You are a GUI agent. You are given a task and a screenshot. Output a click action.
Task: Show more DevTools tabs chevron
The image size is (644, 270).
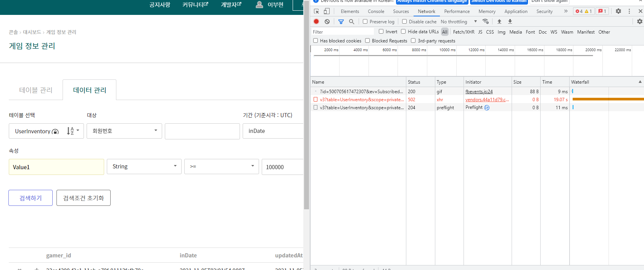click(x=566, y=11)
